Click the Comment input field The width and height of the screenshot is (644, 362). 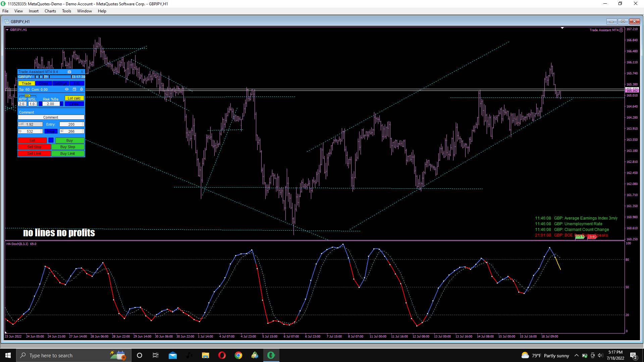pyautogui.click(x=51, y=117)
